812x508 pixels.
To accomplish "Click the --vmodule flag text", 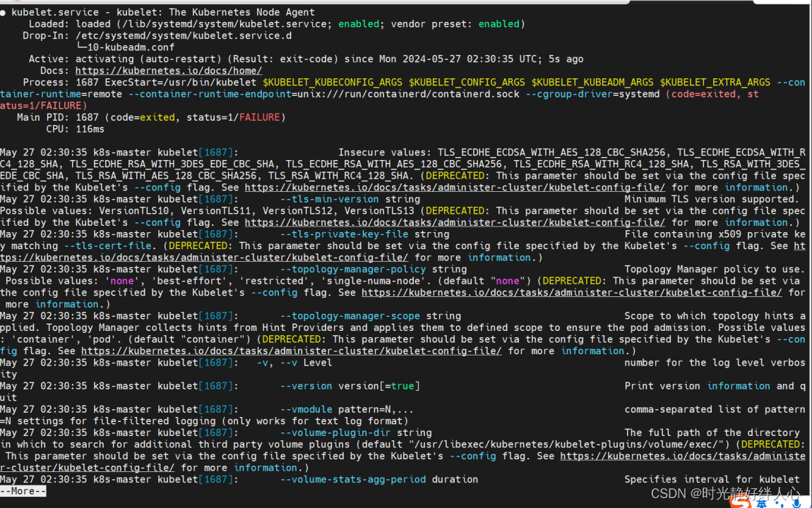I will coord(306,409).
